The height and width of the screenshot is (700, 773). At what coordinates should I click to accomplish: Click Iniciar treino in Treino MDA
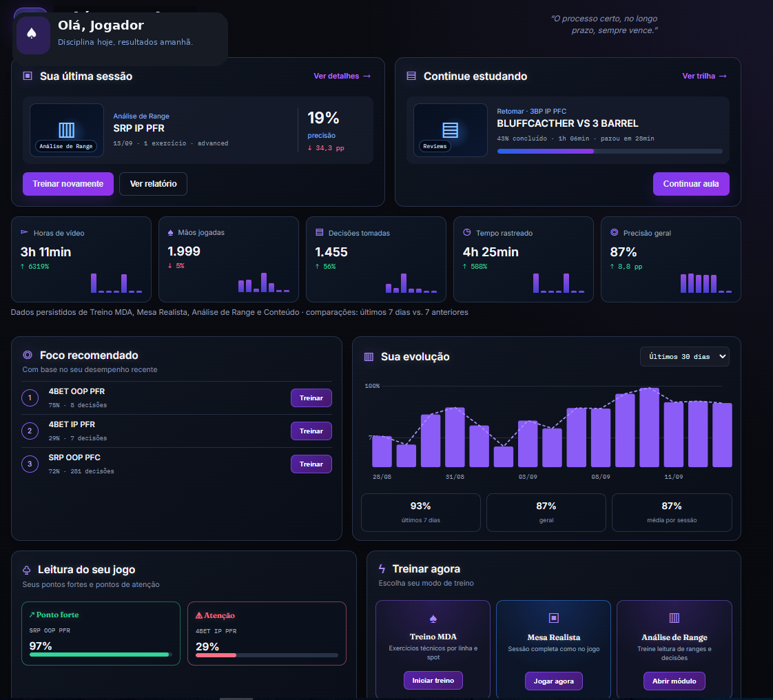[x=433, y=680]
